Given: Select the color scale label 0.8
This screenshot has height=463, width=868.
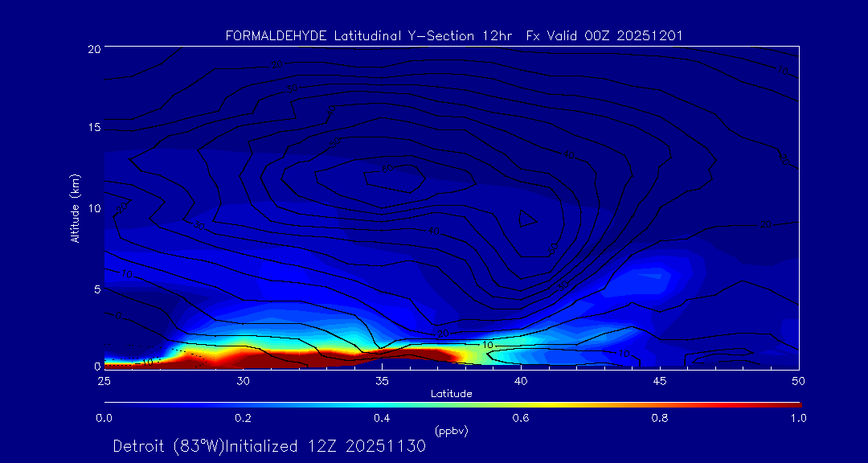Looking at the screenshot, I should (x=660, y=418).
